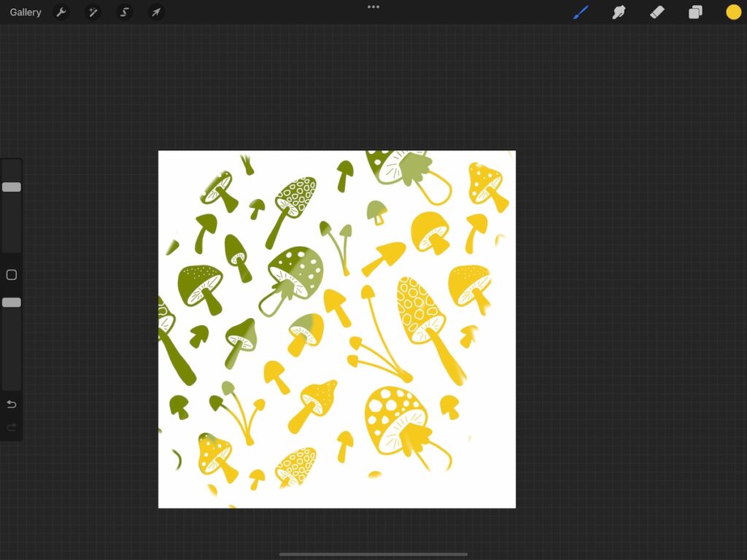Tap the brush size slider handle
Image resolution: width=747 pixels, height=560 pixels.
(x=11, y=187)
